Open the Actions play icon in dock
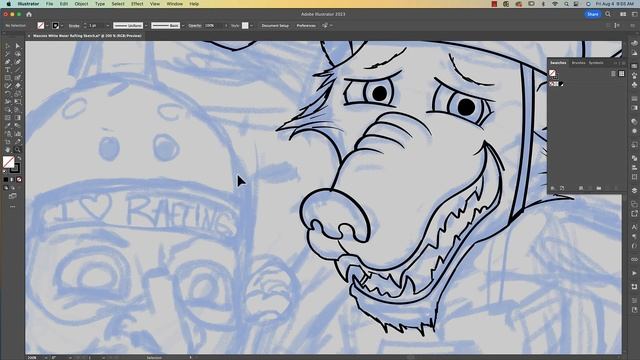Image resolution: width=640 pixels, height=360 pixels. 634,273
